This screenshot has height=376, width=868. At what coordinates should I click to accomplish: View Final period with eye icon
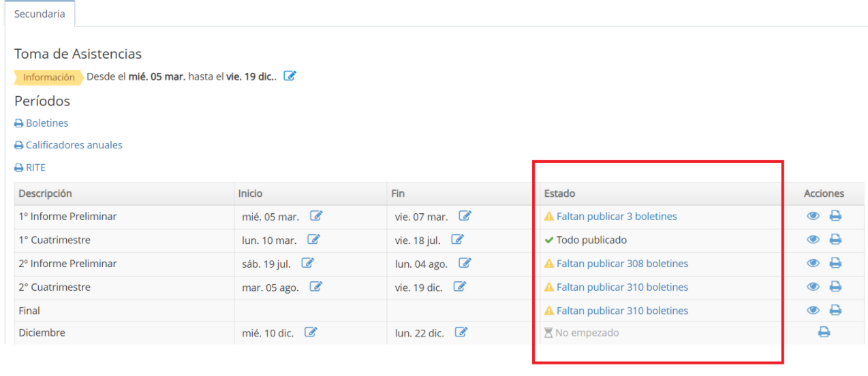[813, 311]
